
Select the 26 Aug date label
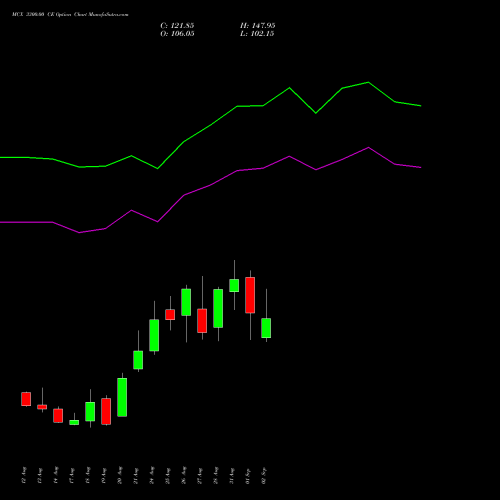[x=184, y=476]
